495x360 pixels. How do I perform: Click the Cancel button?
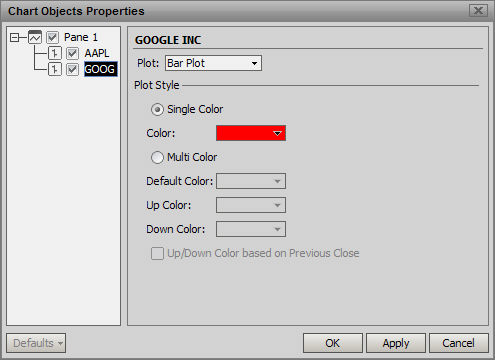pyautogui.click(x=459, y=343)
